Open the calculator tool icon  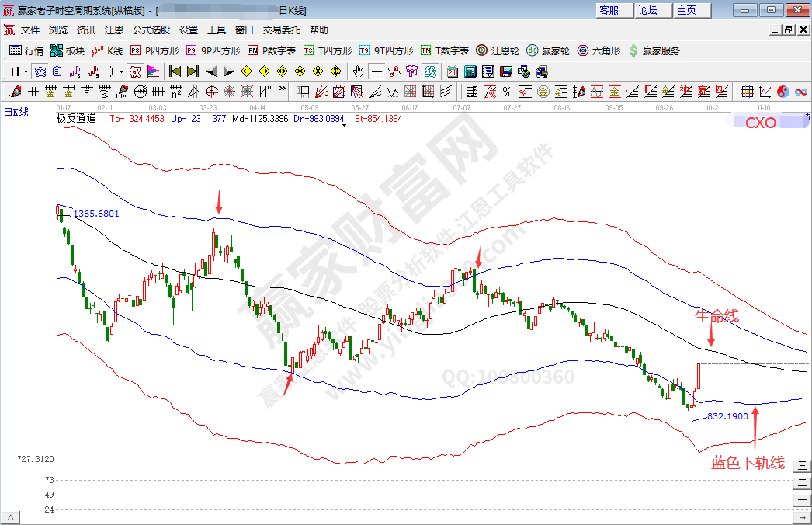click(470, 71)
